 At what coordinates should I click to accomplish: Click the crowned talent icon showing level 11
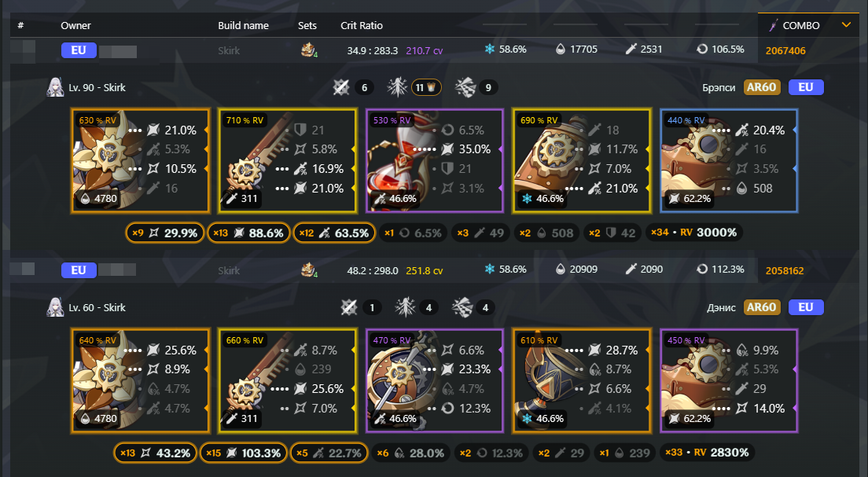pos(398,87)
